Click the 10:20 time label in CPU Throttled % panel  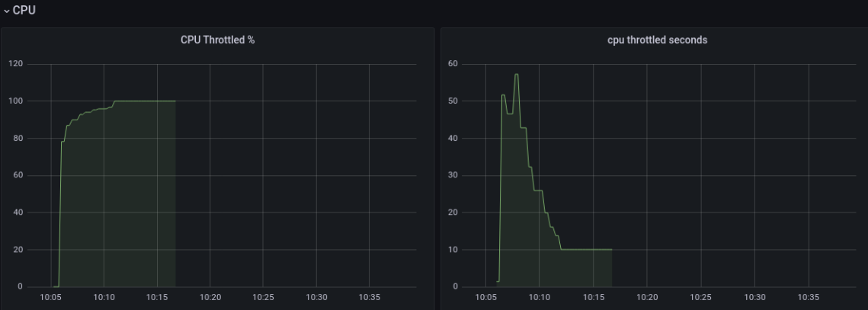[210, 297]
